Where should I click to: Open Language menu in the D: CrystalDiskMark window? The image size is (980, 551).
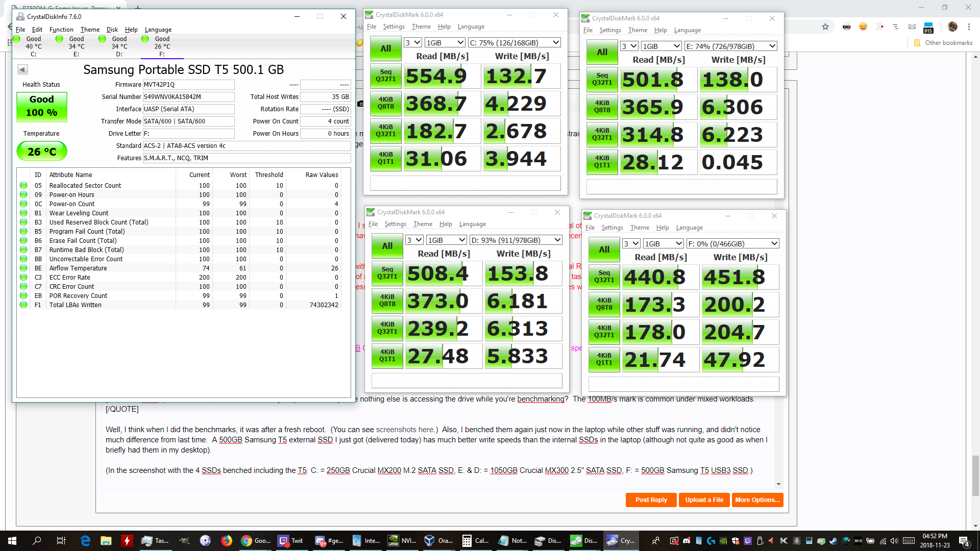point(473,224)
